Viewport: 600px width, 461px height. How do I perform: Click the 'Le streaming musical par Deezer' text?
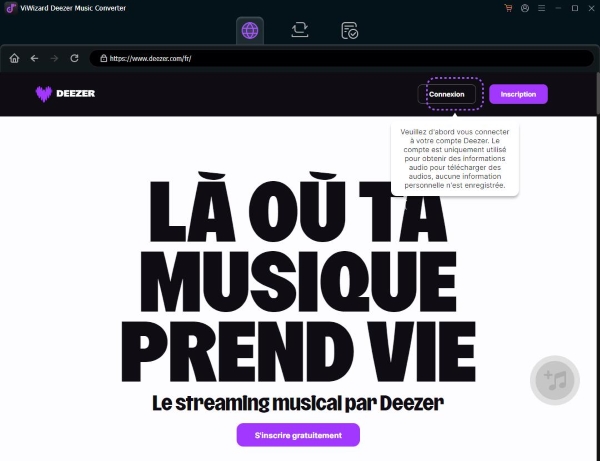click(x=298, y=403)
